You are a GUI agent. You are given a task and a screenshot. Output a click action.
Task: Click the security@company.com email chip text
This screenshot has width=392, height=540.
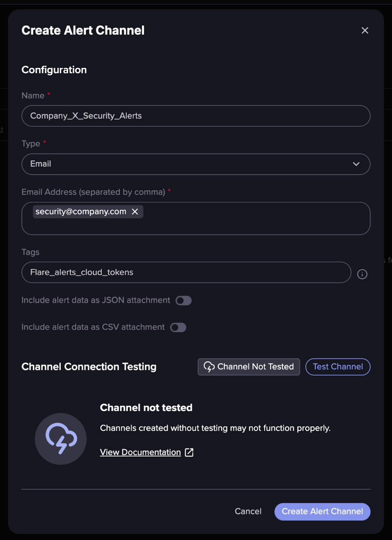click(81, 212)
